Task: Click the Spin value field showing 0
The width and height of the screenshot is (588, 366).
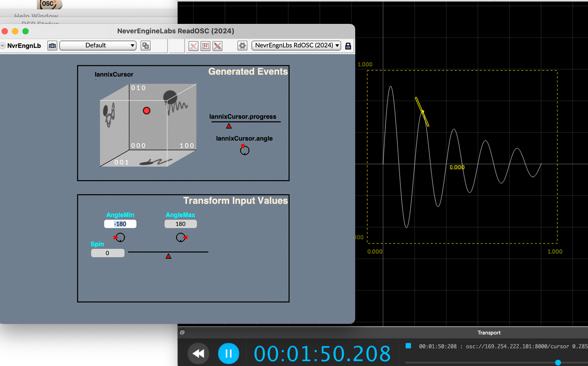Action: [x=107, y=253]
